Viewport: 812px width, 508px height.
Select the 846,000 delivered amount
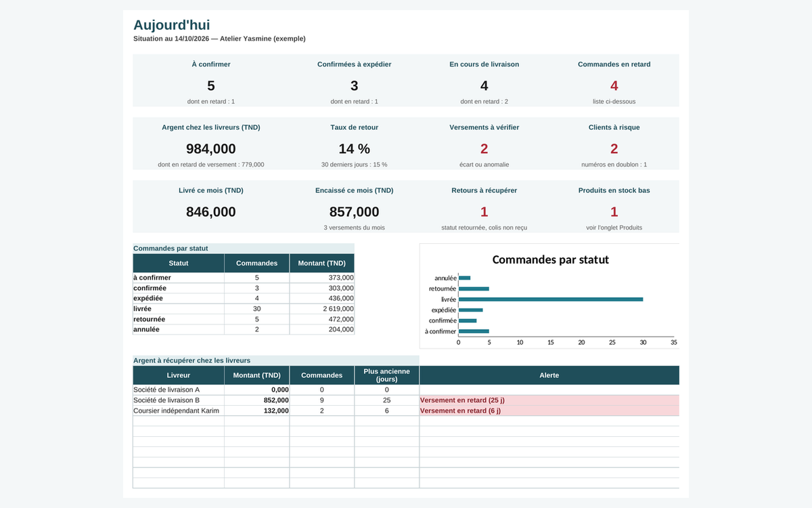[211, 212]
